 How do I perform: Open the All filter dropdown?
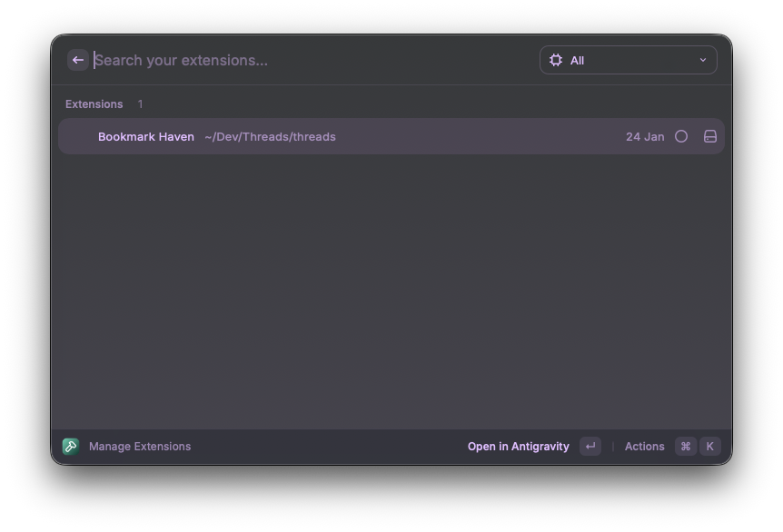click(x=628, y=60)
